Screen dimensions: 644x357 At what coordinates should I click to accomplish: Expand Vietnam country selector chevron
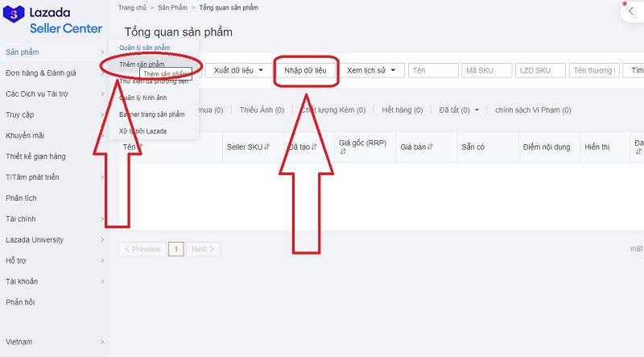[102, 342]
